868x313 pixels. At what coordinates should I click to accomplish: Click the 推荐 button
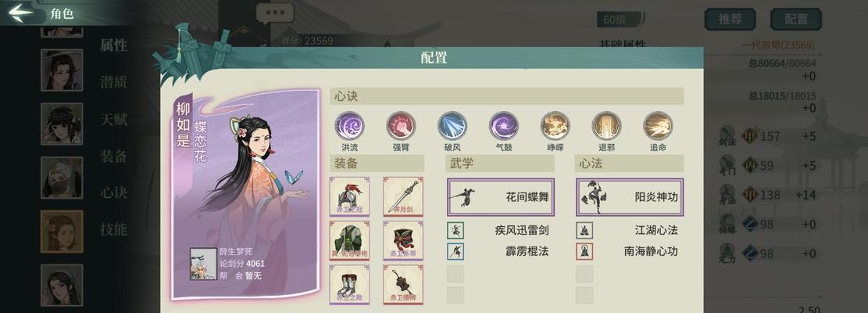[x=730, y=20]
